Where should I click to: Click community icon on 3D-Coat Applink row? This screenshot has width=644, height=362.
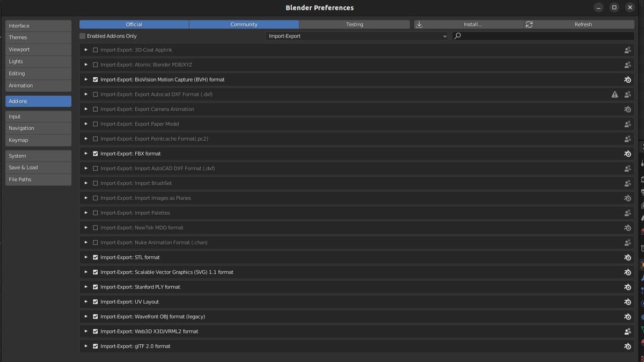(x=627, y=50)
